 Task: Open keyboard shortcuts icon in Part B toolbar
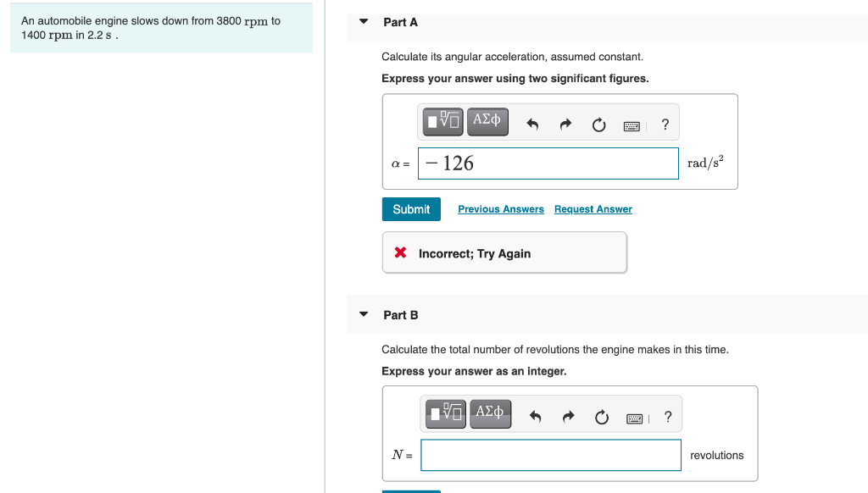[634, 418]
